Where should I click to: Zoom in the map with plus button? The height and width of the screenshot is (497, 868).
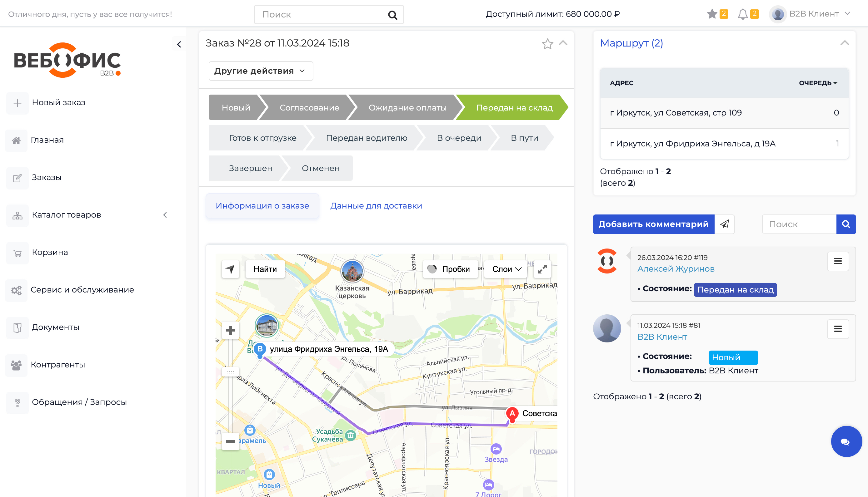[x=230, y=330]
